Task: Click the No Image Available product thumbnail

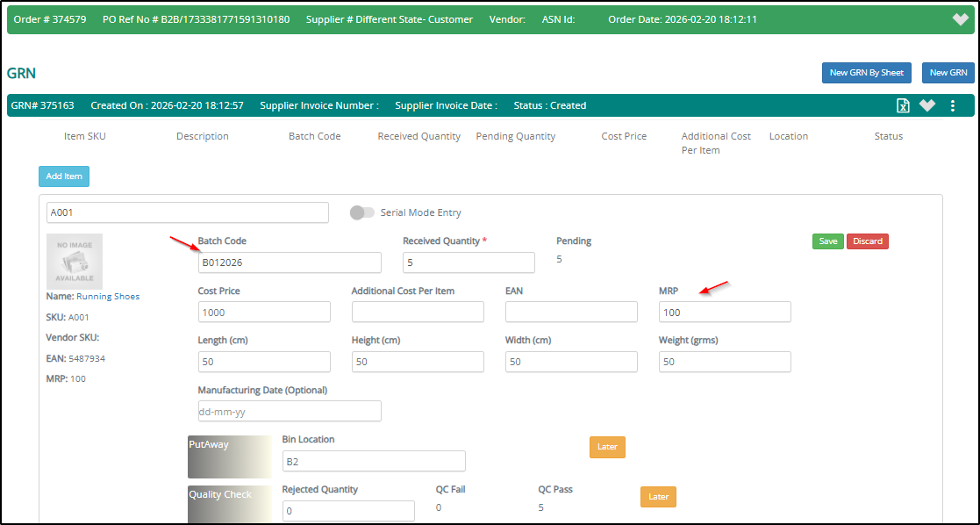Action: 75,262
